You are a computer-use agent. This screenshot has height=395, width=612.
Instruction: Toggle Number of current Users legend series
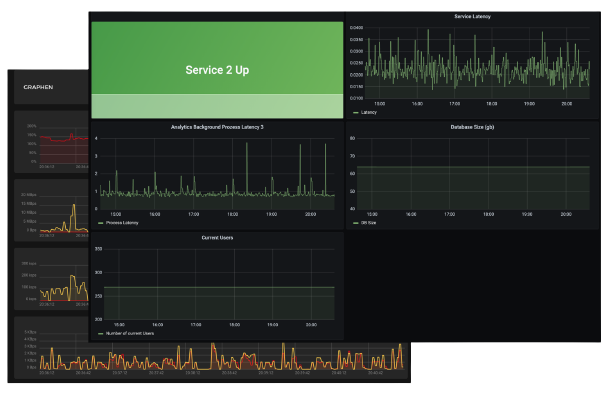[130, 333]
